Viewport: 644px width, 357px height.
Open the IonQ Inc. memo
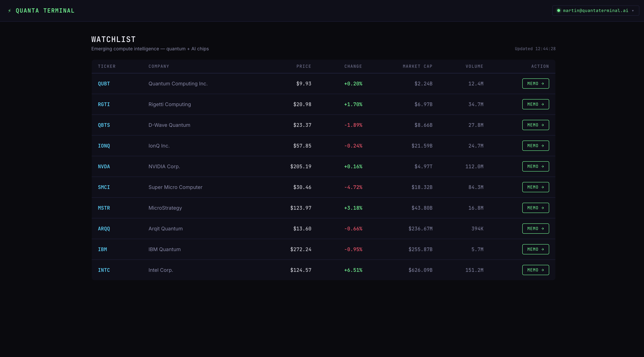point(535,146)
